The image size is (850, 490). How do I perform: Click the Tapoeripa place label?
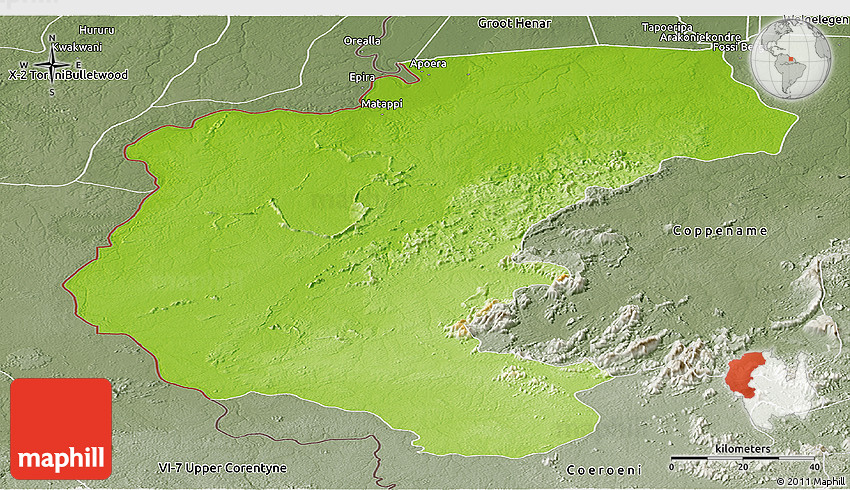[x=667, y=27]
